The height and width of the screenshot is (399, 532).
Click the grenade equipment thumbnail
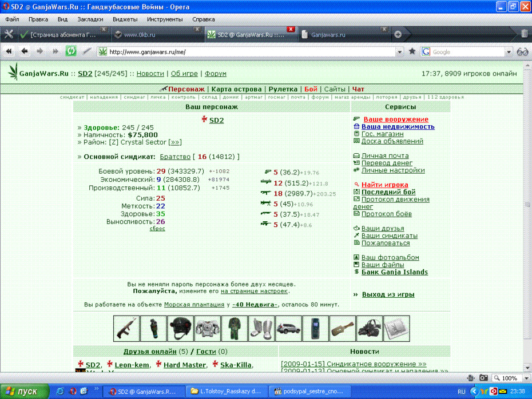(x=153, y=329)
